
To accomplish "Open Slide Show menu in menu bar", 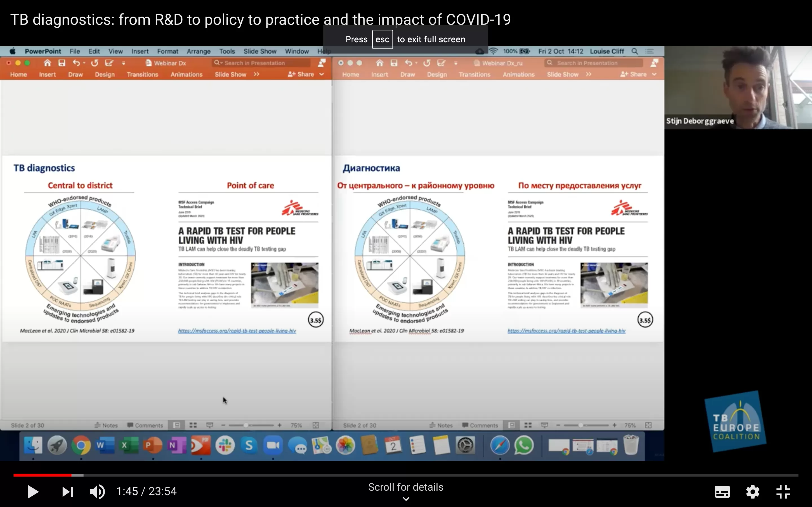I will 260,51.
